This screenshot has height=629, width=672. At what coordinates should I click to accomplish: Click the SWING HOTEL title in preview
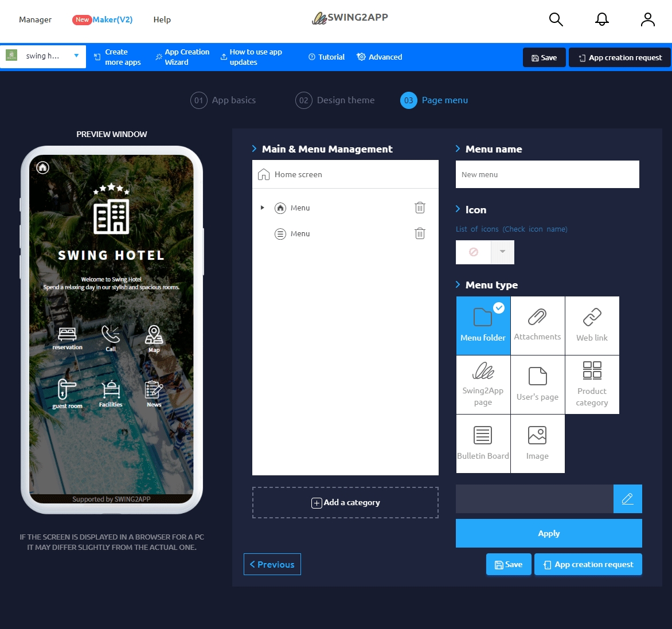[111, 255]
